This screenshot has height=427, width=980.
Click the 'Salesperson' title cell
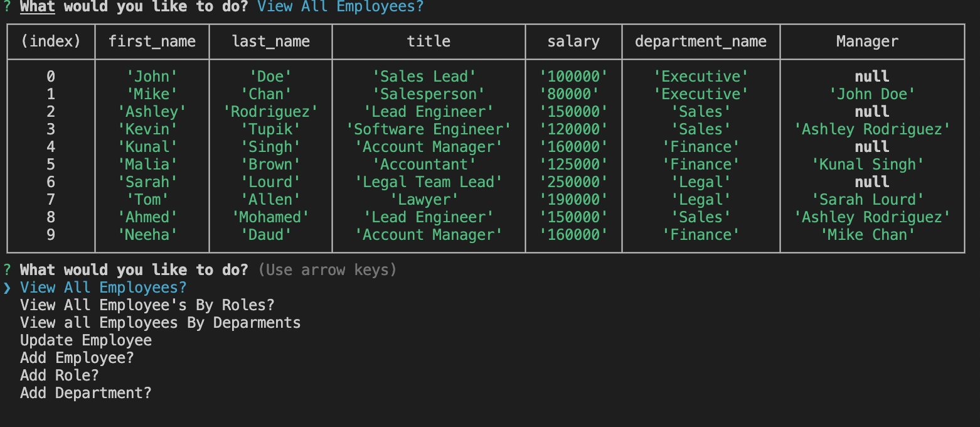429,94
